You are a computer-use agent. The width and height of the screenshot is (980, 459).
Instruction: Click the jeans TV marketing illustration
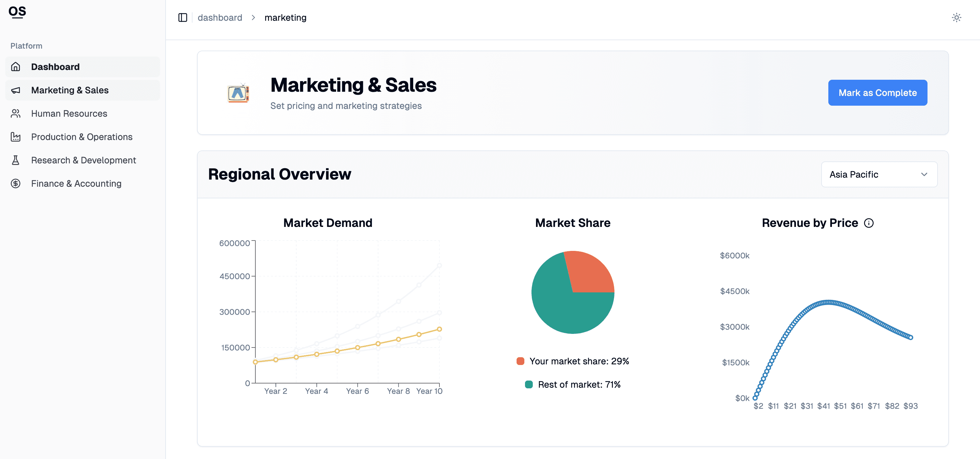click(239, 93)
